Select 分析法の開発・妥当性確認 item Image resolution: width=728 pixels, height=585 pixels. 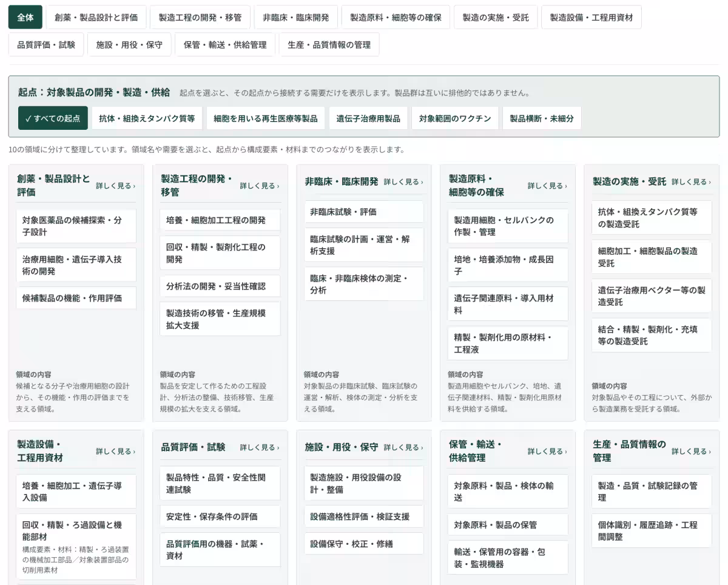[x=220, y=286]
